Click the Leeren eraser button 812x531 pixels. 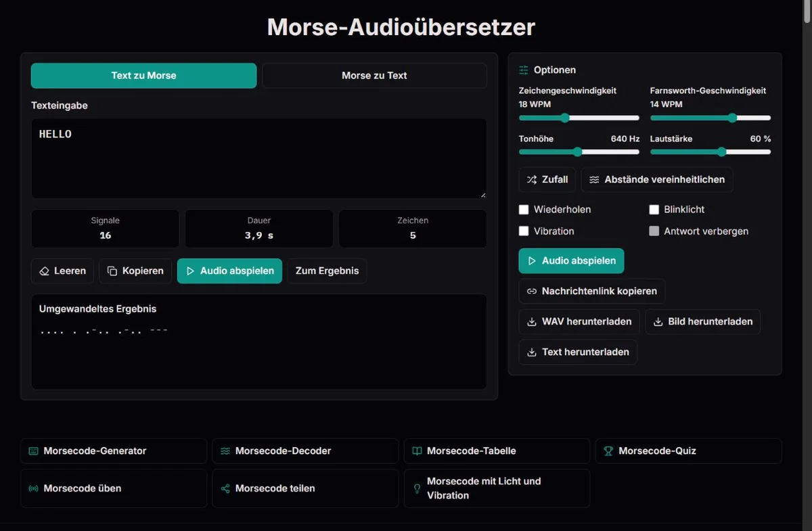pyautogui.click(x=62, y=271)
